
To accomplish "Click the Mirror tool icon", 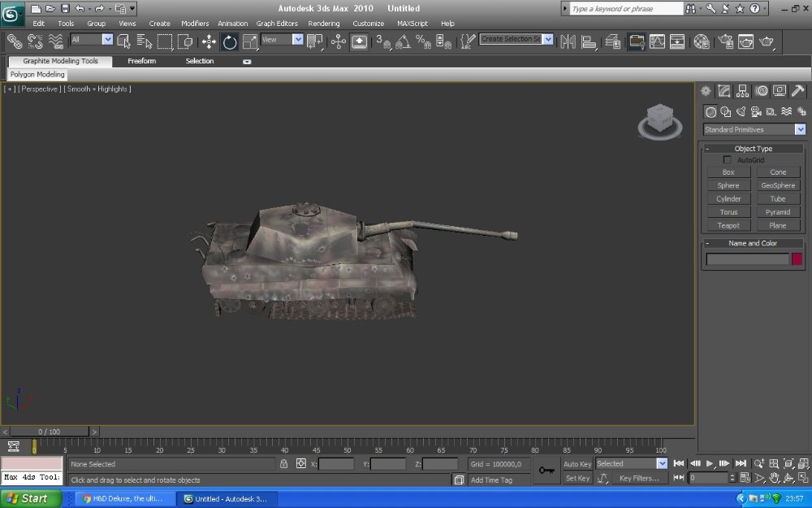I will 568,41.
